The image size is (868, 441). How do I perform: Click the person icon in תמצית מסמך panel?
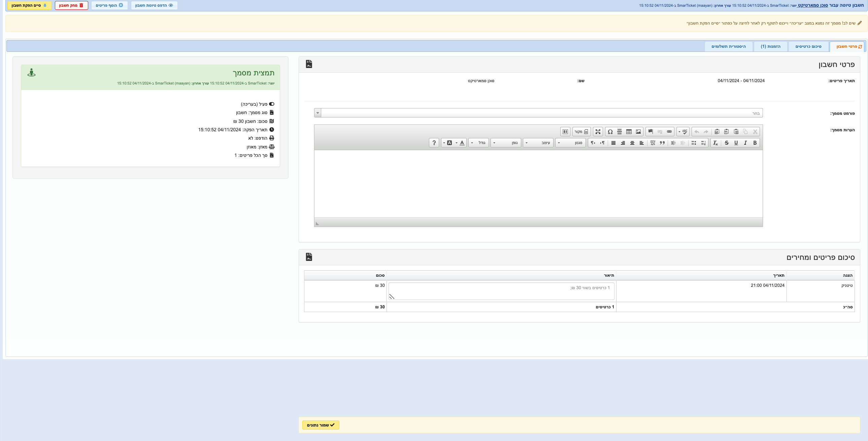click(31, 72)
